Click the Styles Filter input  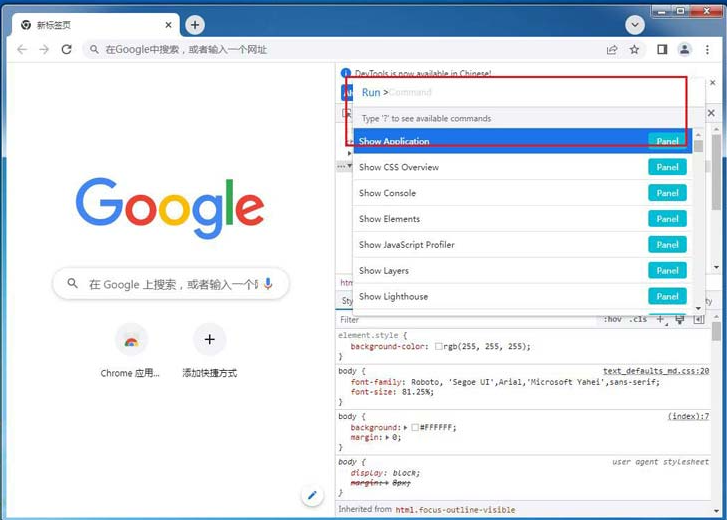pyautogui.click(x=466, y=319)
